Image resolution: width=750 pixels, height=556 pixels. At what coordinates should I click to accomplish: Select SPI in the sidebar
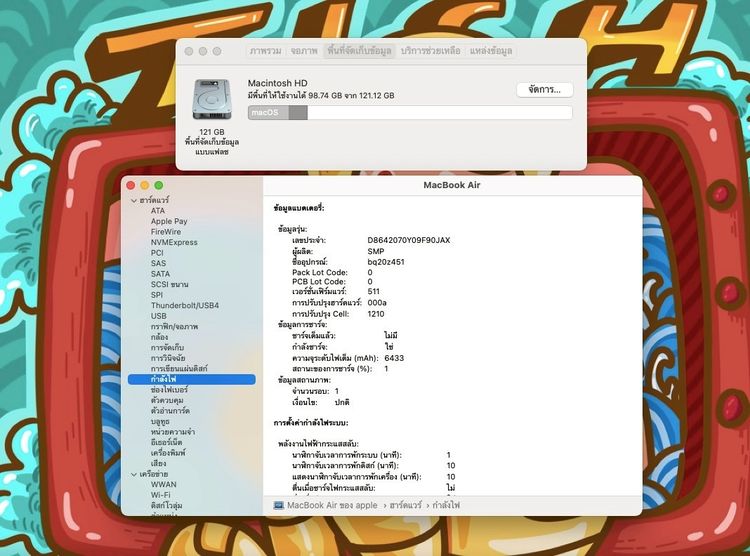click(156, 295)
